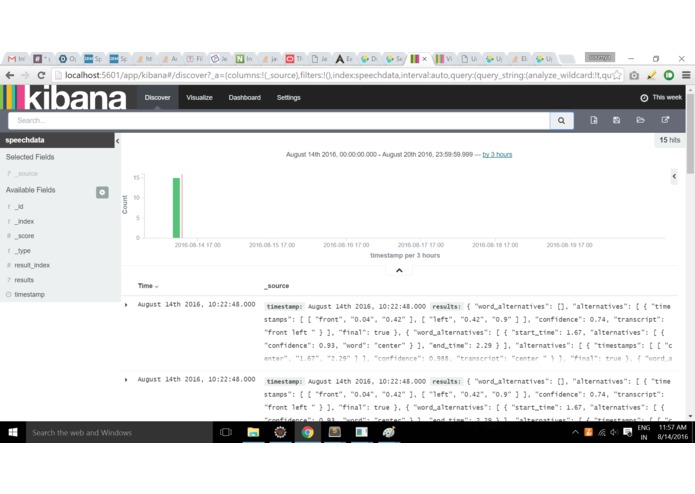
Task: Open File Explorer from taskbar
Action: point(253,432)
